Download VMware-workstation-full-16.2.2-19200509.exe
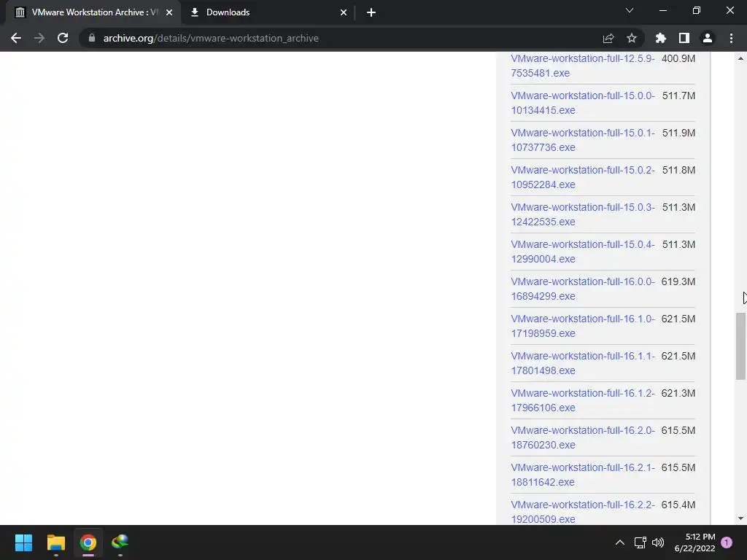Image resolution: width=747 pixels, height=560 pixels. [x=583, y=511]
